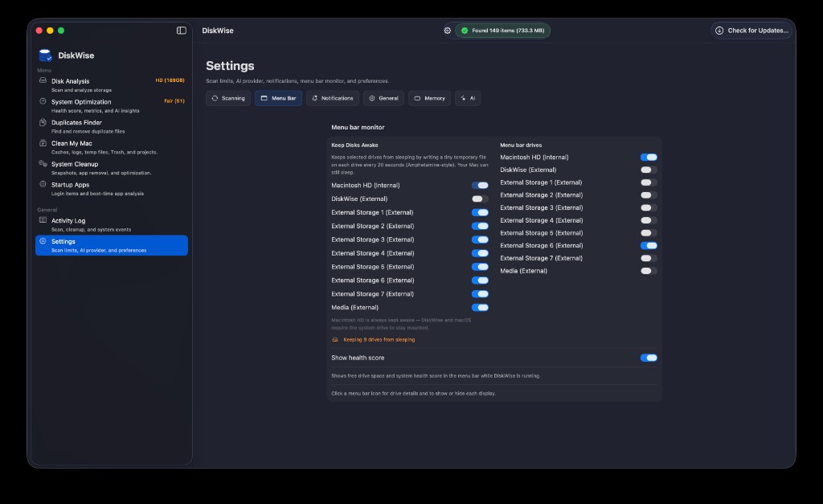Switch to the Notifications tab
This screenshot has width=823, height=504.
(x=333, y=98)
